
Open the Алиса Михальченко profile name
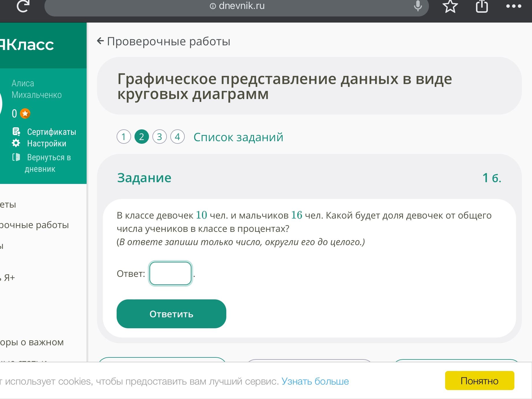click(x=37, y=89)
